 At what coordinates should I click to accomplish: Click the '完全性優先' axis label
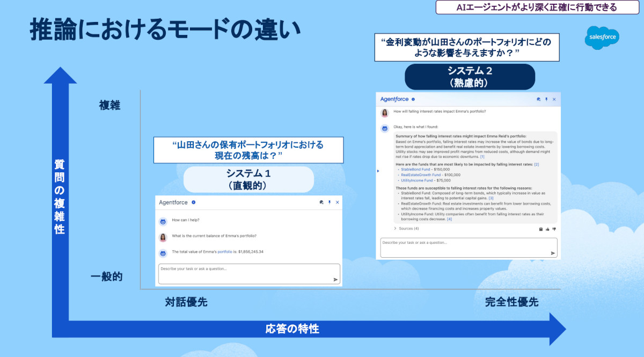click(511, 302)
